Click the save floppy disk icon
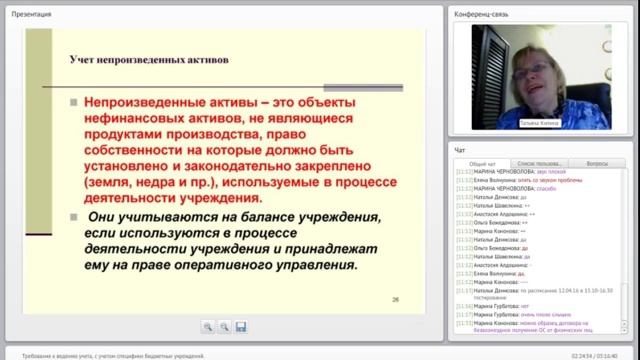The image size is (640, 360). click(241, 327)
